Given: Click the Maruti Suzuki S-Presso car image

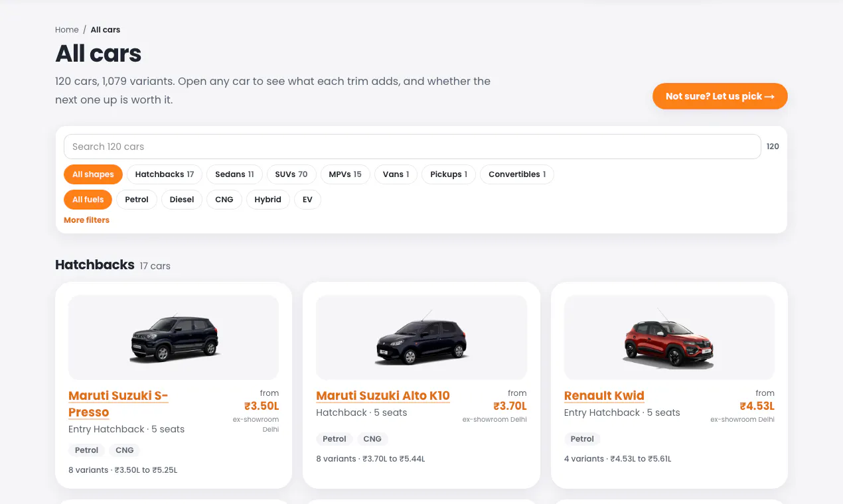Looking at the screenshot, I should tap(173, 338).
